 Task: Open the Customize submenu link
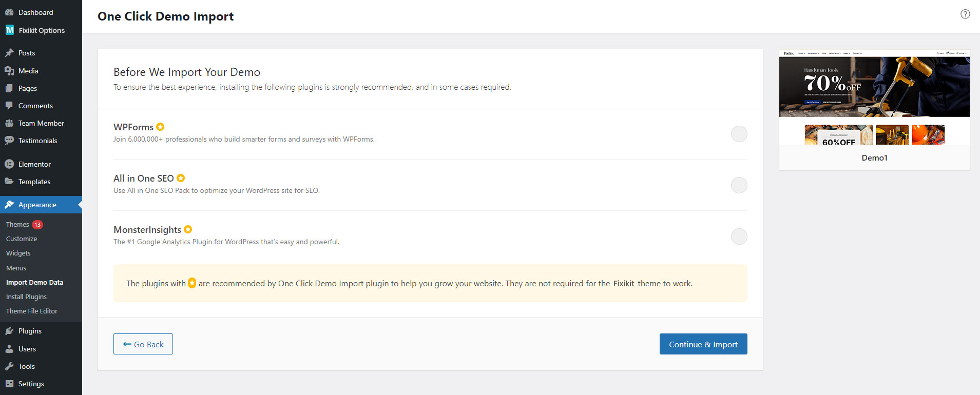22,239
